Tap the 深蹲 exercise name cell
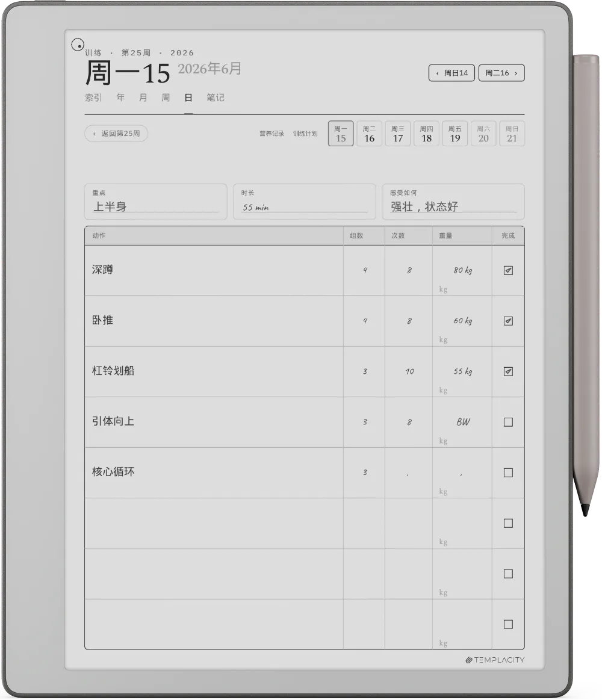 [x=214, y=270]
